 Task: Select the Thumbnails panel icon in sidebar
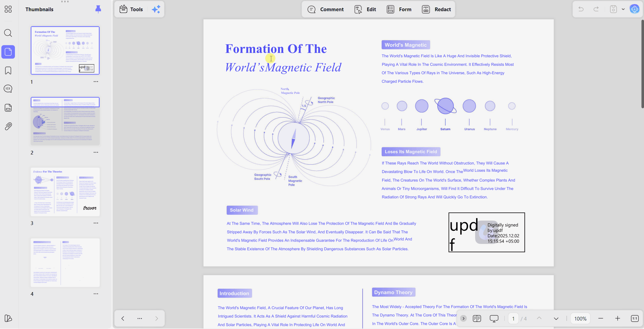click(x=8, y=52)
